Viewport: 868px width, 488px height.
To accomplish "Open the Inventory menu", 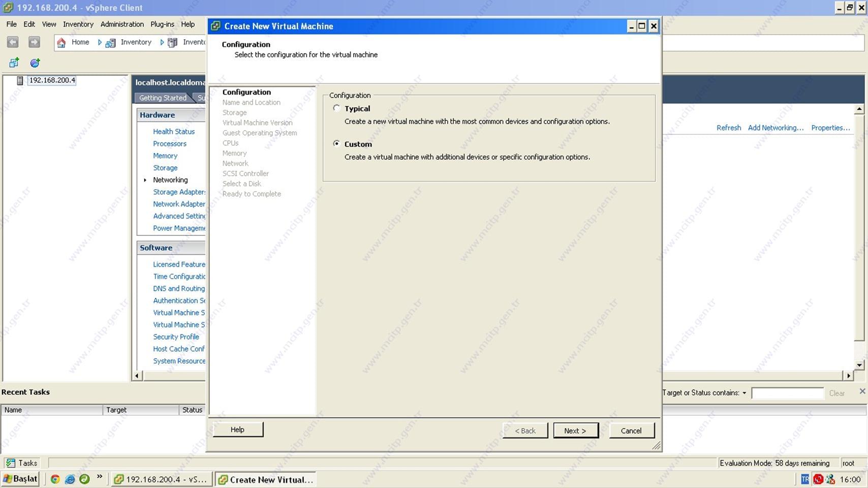I will coord(78,24).
